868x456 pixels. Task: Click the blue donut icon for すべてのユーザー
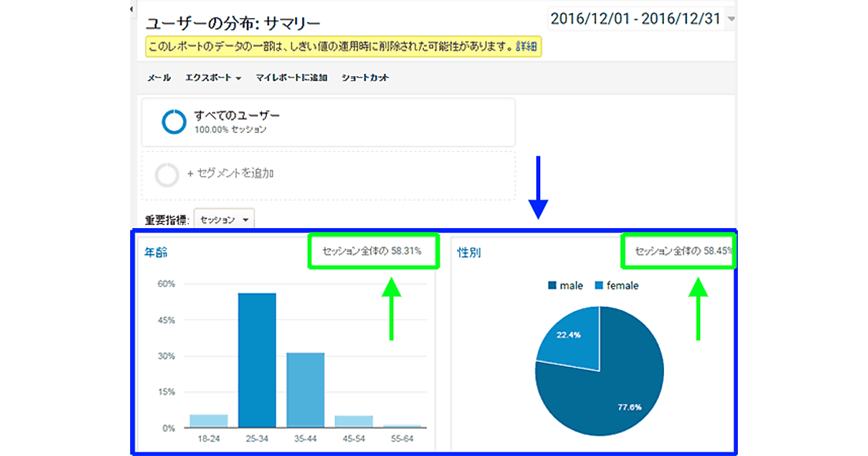pos(174,122)
